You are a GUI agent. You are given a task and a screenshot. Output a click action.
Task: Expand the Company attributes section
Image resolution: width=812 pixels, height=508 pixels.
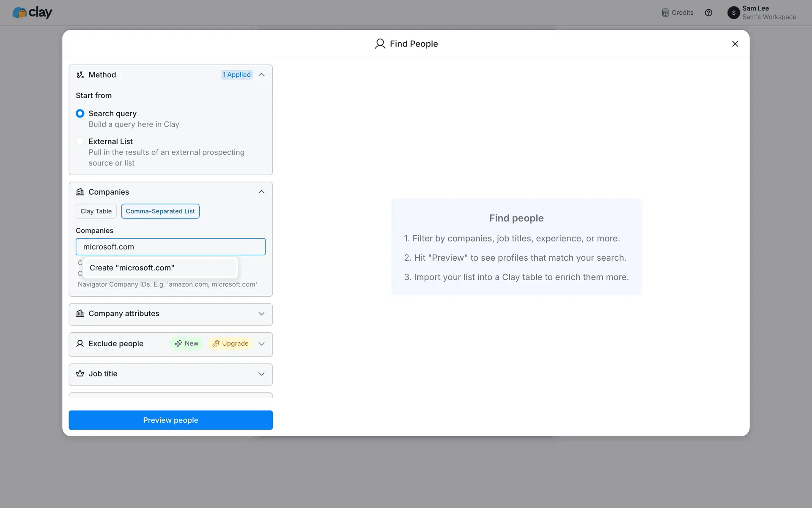pos(261,314)
